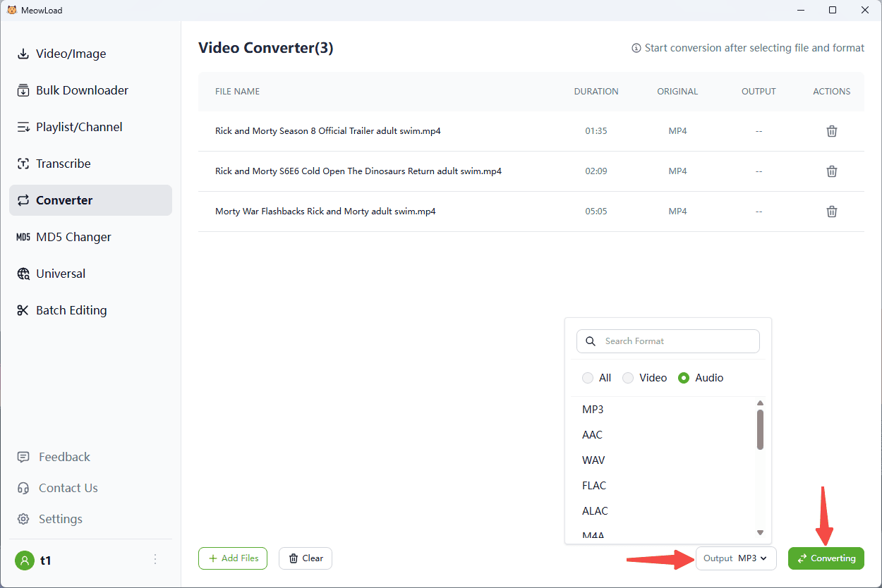882x588 pixels.
Task: Open the Output MP3 format dropdown
Action: click(x=736, y=558)
